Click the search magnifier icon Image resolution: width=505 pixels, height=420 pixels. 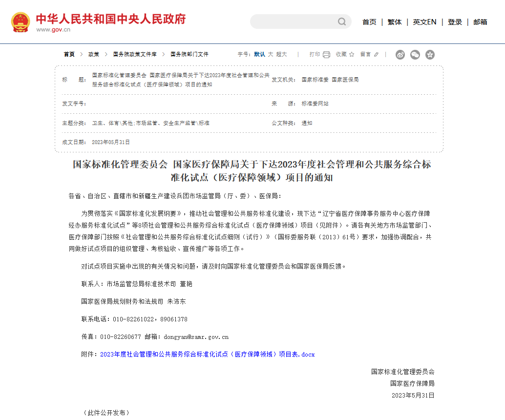(342, 21)
